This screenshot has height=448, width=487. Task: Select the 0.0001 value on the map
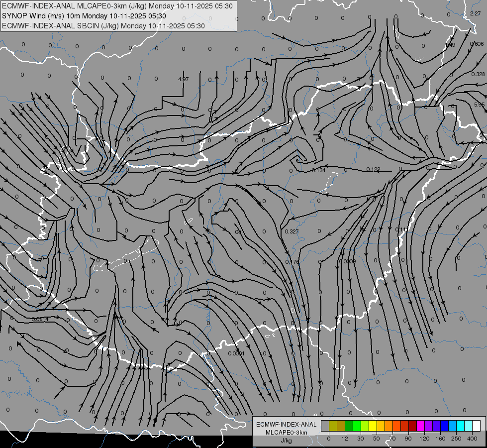pyautogui.click(x=236, y=353)
